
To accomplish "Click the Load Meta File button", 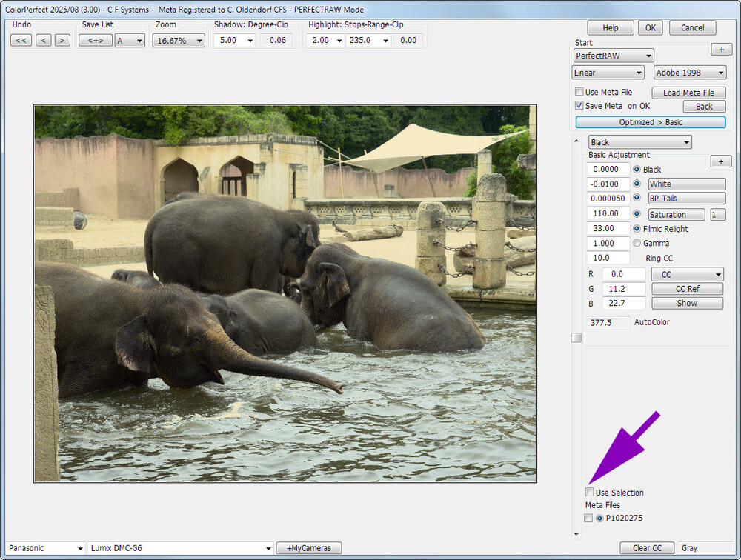I will [x=688, y=93].
